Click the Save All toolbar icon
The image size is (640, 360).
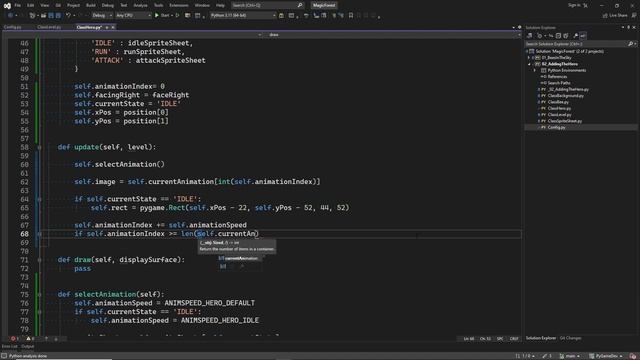click(58, 16)
